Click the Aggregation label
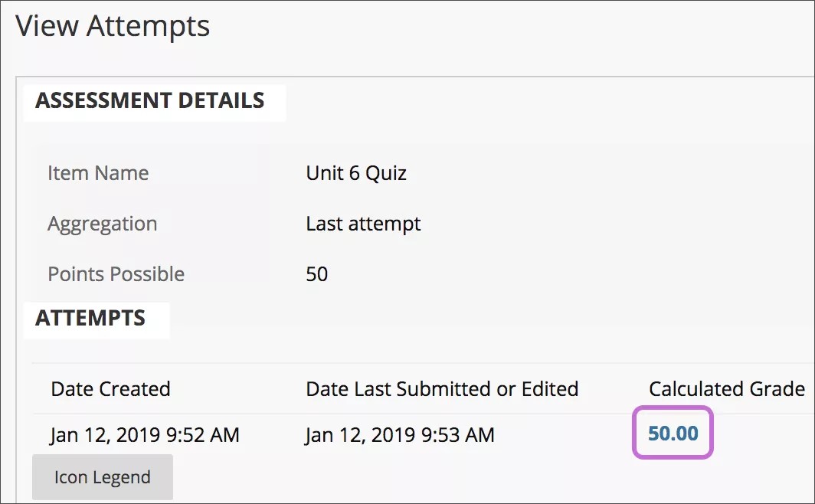Viewport: 815px width, 504px height. click(x=103, y=224)
